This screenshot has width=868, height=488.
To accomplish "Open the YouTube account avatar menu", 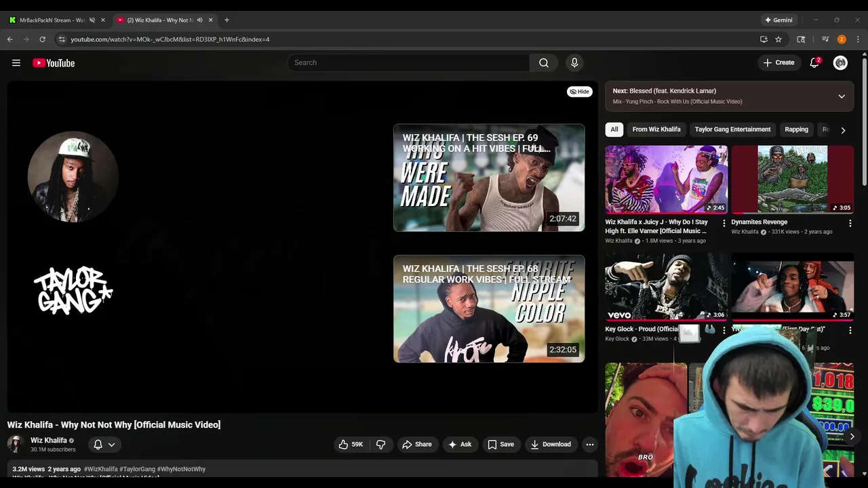I will tap(840, 63).
